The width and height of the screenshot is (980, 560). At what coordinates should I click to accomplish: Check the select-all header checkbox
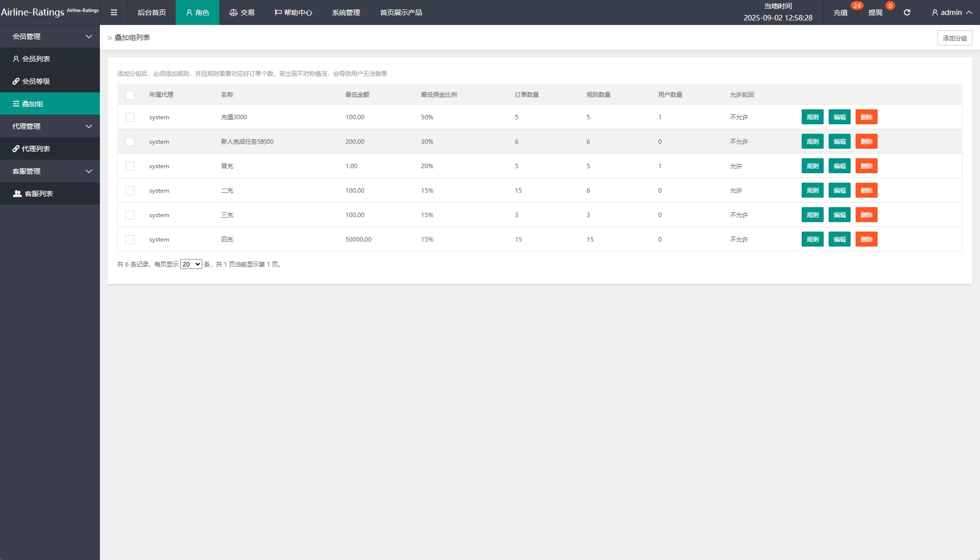pos(130,95)
